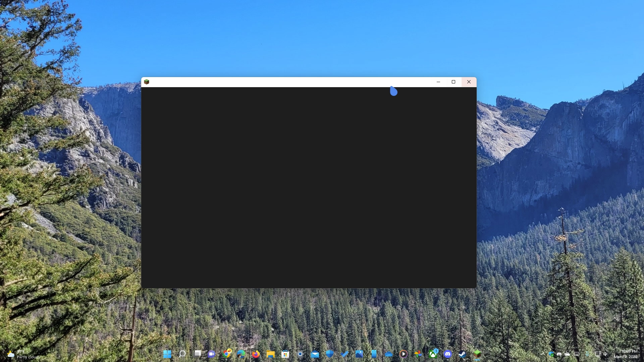Launch Steam from the taskbar
Image resolution: width=644 pixels, height=362 pixels.
[x=462, y=354]
